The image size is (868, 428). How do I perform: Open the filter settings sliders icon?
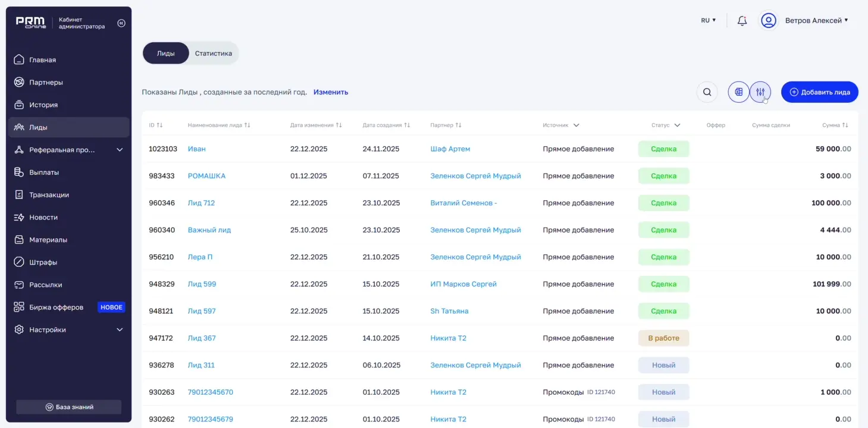click(x=760, y=92)
